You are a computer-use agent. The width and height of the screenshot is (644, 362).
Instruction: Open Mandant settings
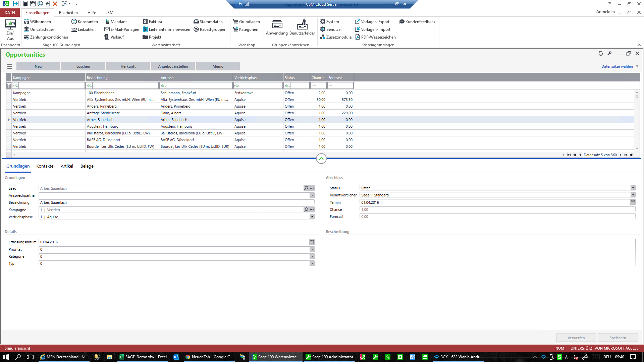[x=116, y=22]
